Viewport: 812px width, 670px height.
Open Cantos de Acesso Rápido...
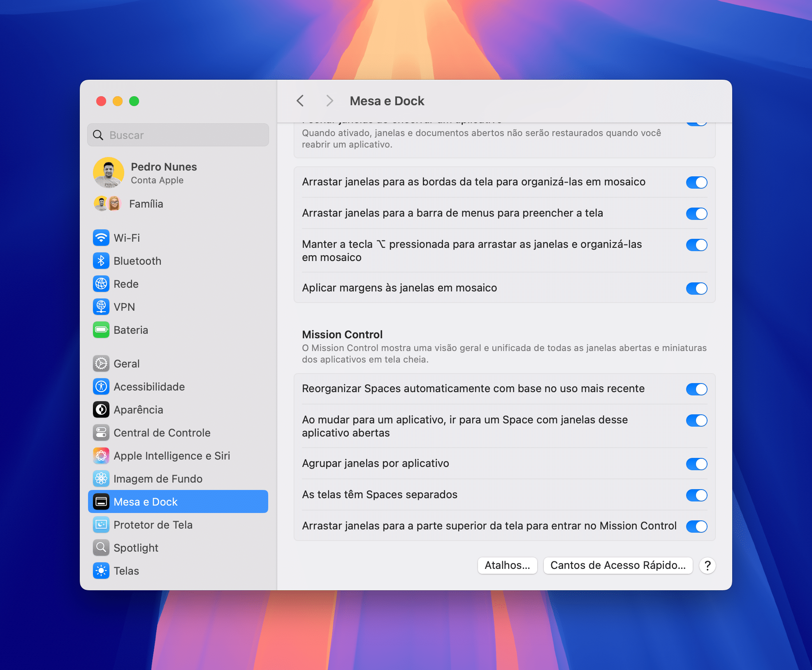(x=618, y=566)
